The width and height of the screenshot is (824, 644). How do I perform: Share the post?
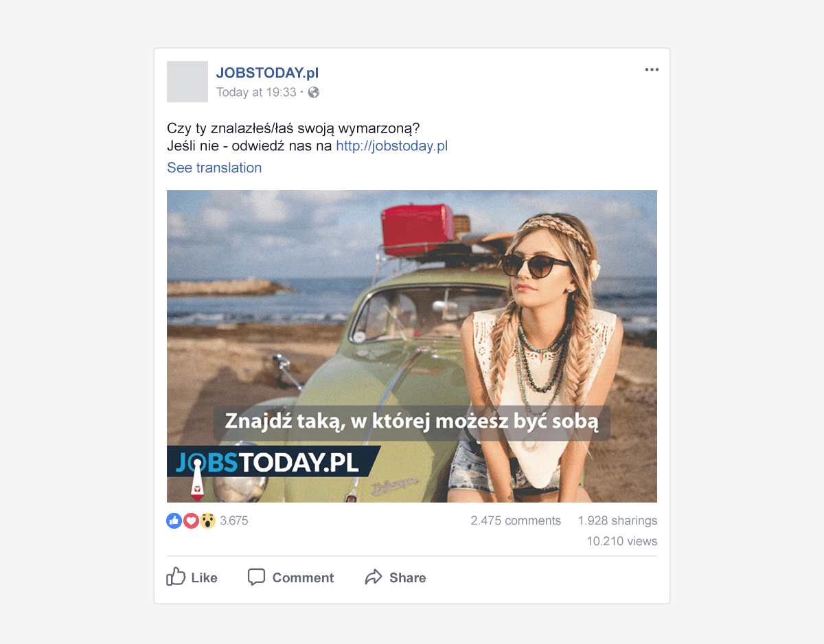coord(396,577)
